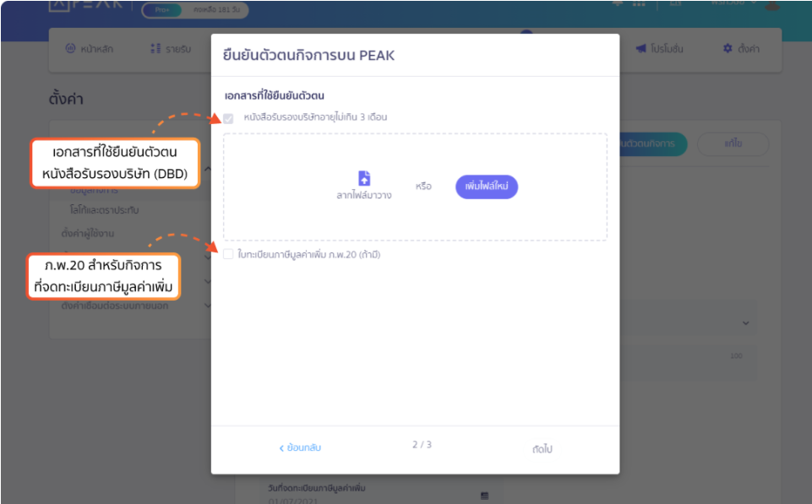
Task: Click the gear icon beside ตั้งค่า
Action: click(728, 49)
